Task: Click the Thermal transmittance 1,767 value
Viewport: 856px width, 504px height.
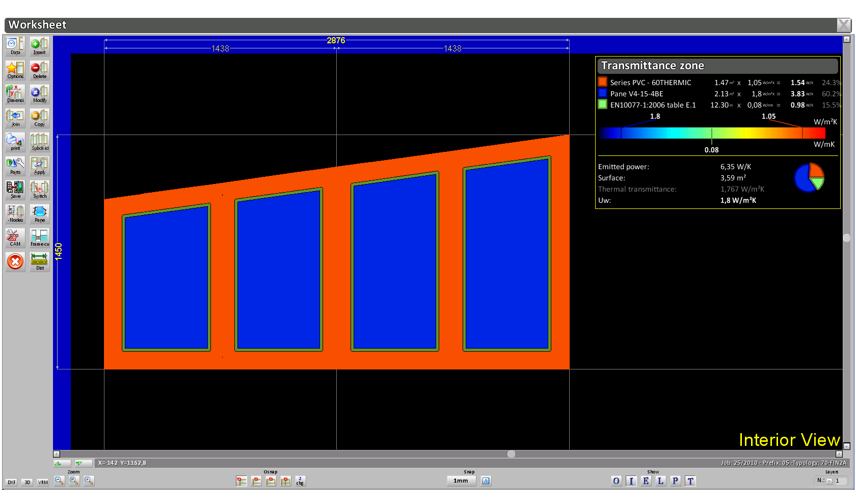Action: (x=742, y=189)
